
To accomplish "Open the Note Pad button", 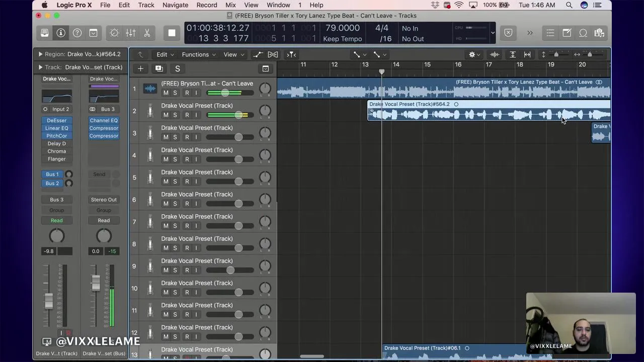I will pos(567,33).
